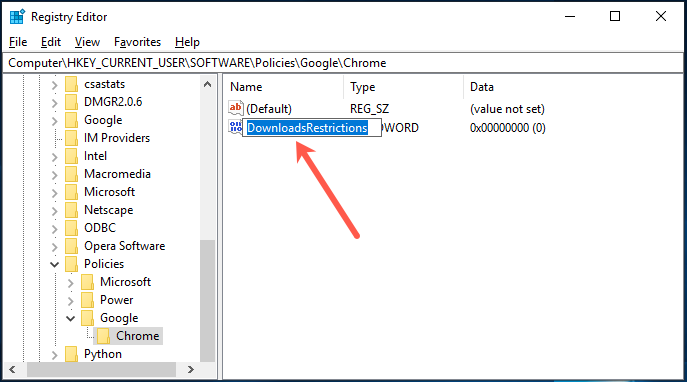Viewport: 687px width, 382px height.
Task: Click the DWORD value icon for DownloadsRestrictions
Action: [235, 127]
